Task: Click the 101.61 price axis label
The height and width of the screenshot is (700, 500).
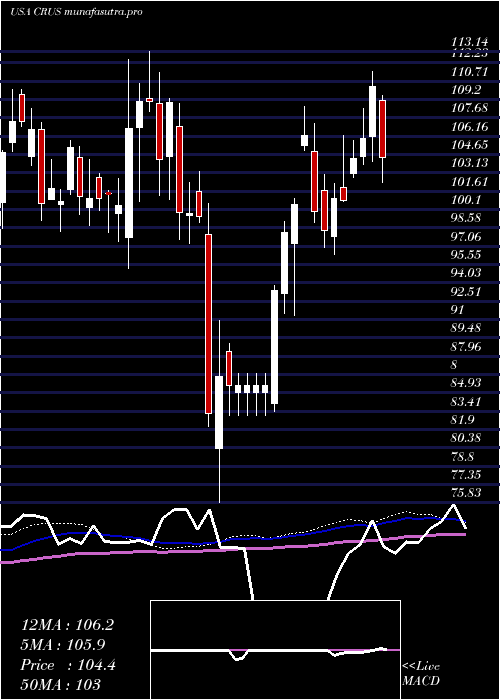Action: pyautogui.click(x=469, y=181)
